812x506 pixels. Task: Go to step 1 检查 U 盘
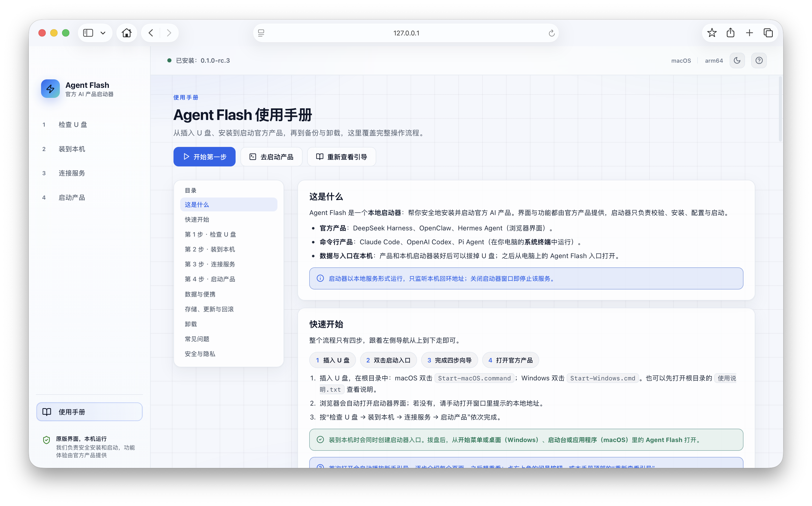(90, 125)
